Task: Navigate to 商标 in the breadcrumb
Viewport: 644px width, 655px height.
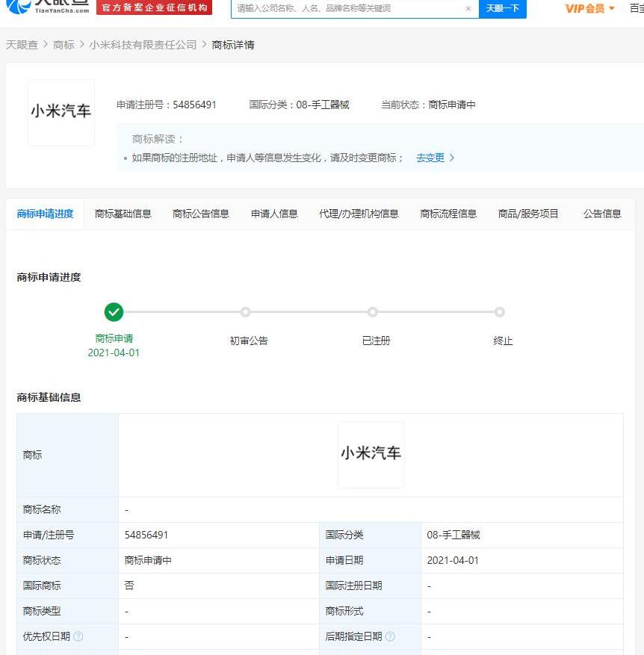Action: pyautogui.click(x=64, y=45)
